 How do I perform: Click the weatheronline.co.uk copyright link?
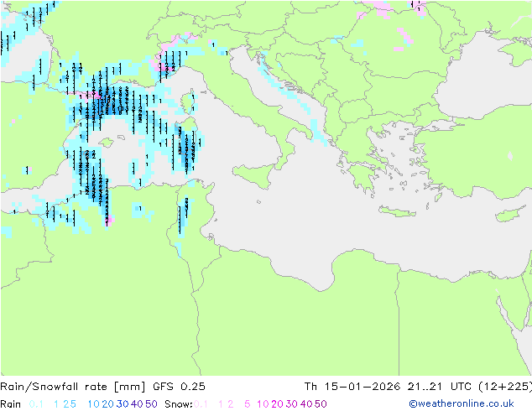[x=462, y=403]
